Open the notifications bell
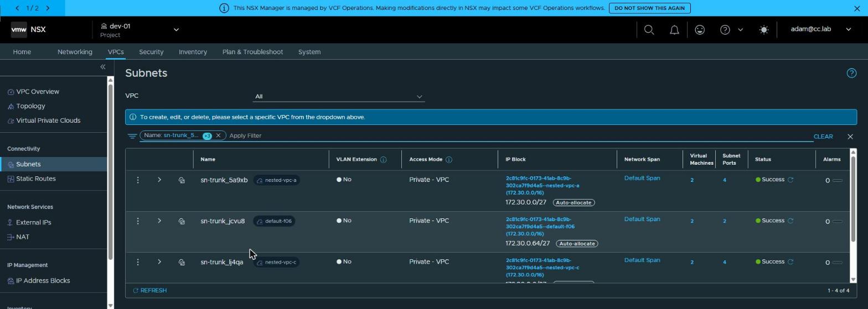 (674, 30)
